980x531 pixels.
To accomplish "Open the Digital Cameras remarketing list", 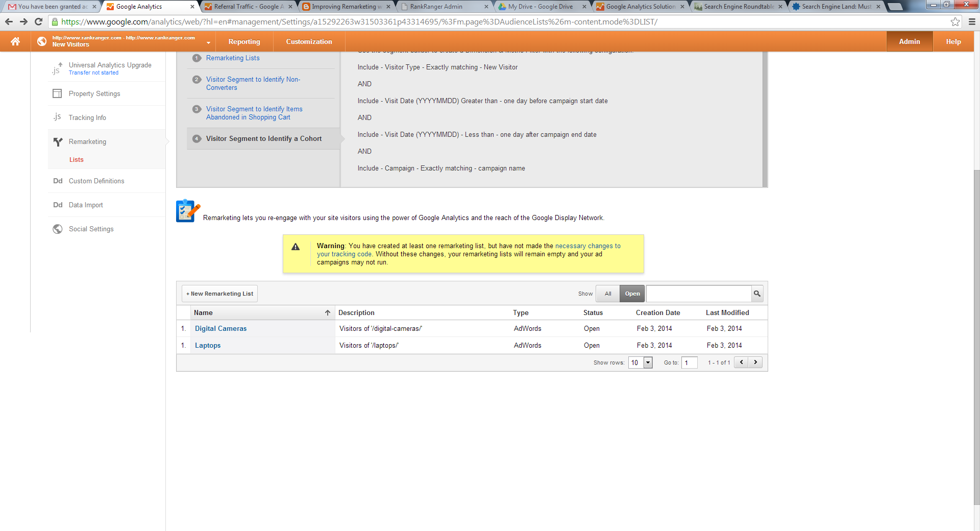I will [220, 329].
